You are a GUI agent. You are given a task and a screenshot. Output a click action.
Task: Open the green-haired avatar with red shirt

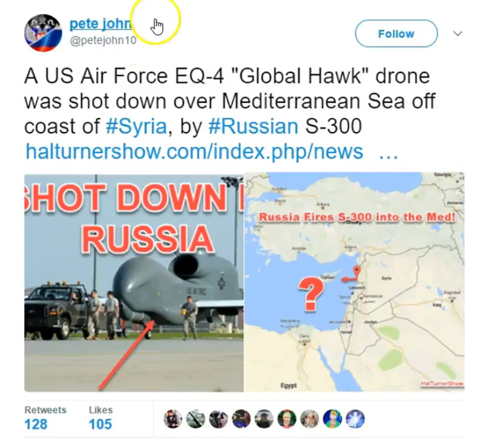[287, 419]
